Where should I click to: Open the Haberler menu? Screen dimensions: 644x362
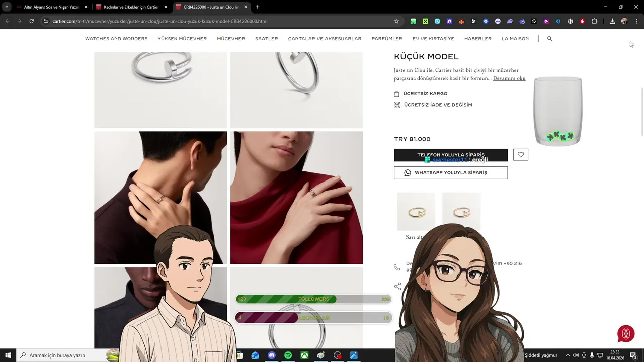[478, 39]
